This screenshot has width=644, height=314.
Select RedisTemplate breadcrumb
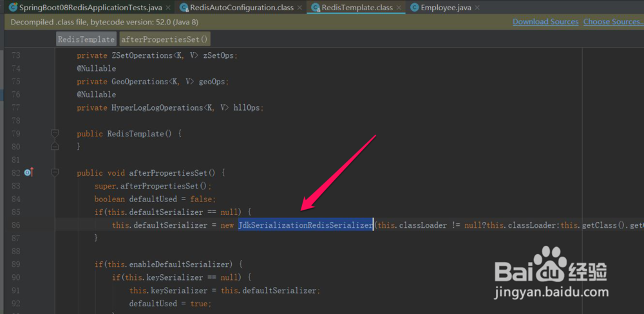[86, 39]
